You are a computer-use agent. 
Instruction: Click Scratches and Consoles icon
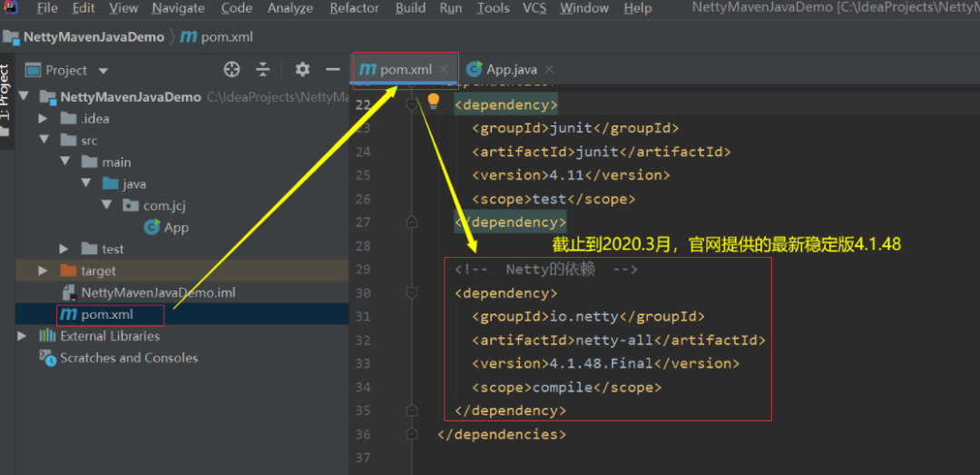pos(47,358)
